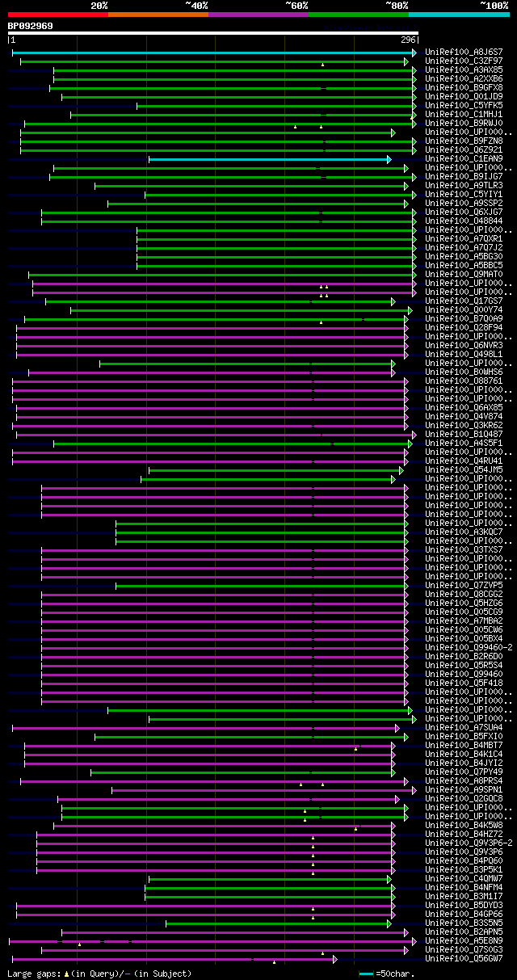Click hit UniRef100_C5YIY1
Viewport: 517px width, 980px height.
[464, 194]
